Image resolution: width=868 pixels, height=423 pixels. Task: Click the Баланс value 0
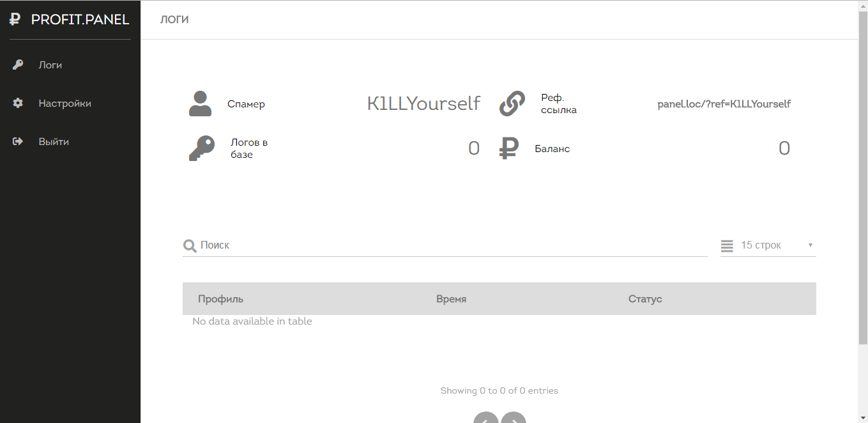tap(784, 148)
